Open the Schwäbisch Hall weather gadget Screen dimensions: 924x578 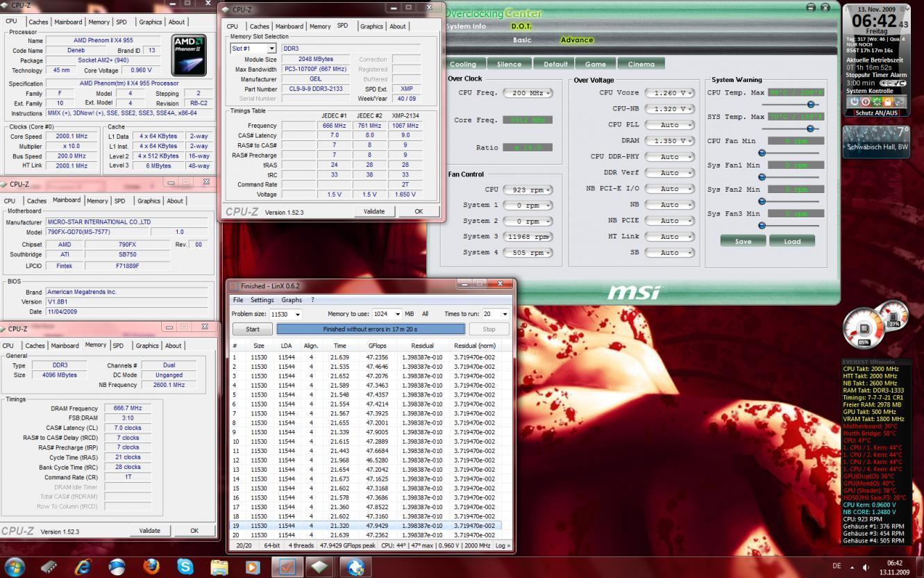click(x=877, y=141)
